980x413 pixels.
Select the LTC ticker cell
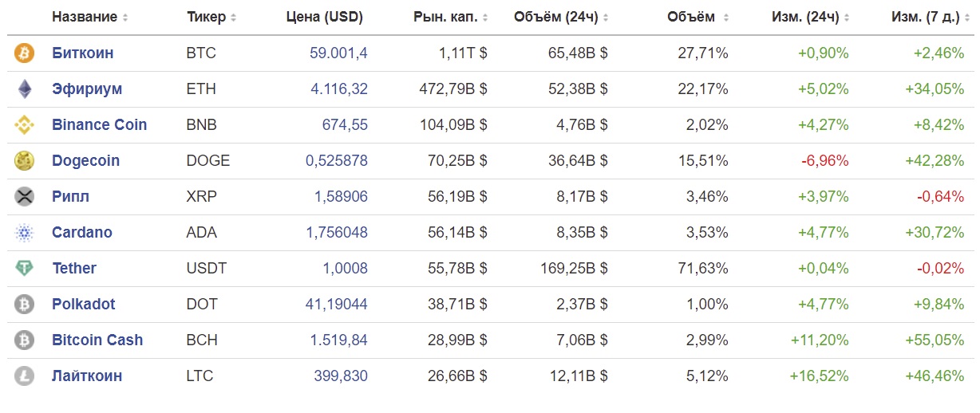(200, 376)
